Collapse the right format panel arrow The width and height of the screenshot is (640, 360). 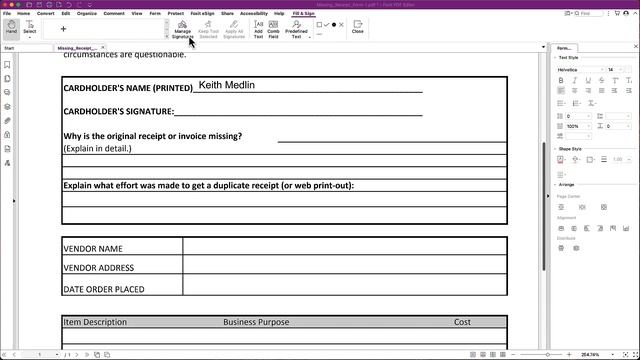tap(548, 196)
